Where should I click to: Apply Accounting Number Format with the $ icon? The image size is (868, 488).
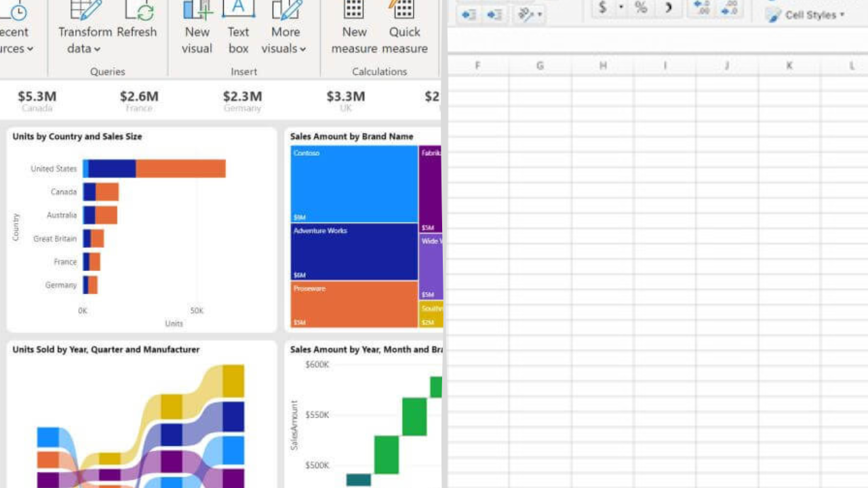pyautogui.click(x=602, y=9)
